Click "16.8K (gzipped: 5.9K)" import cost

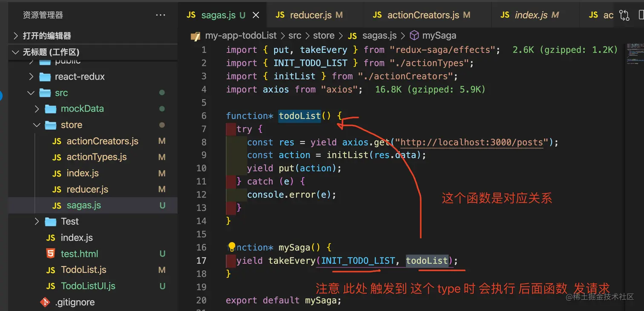coord(430,89)
